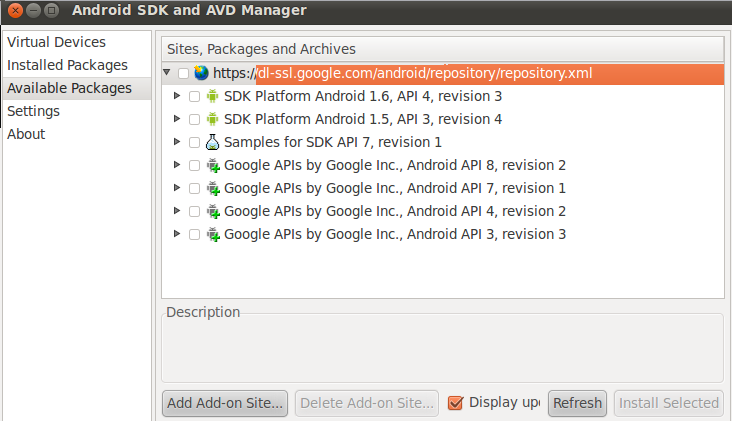Select Google APIs Android API 4, revision 2 text
The image size is (732, 421).
pyautogui.click(x=394, y=211)
